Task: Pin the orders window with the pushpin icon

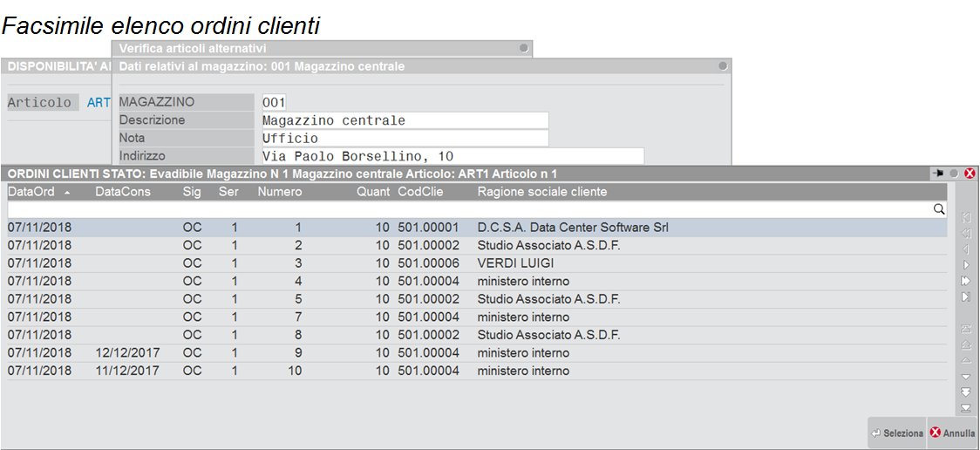Action: (938, 174)
